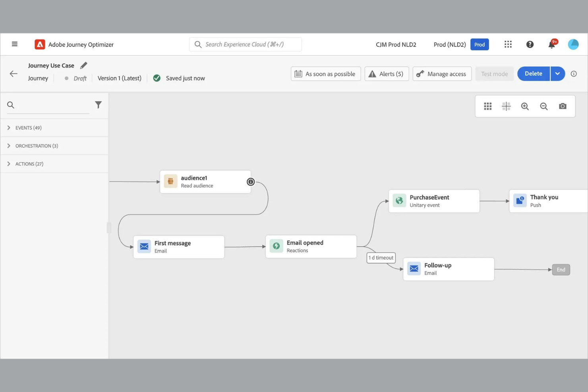Open As soon as possible schedule
Screen dimensions: 588x392
[x=326, y=74]
